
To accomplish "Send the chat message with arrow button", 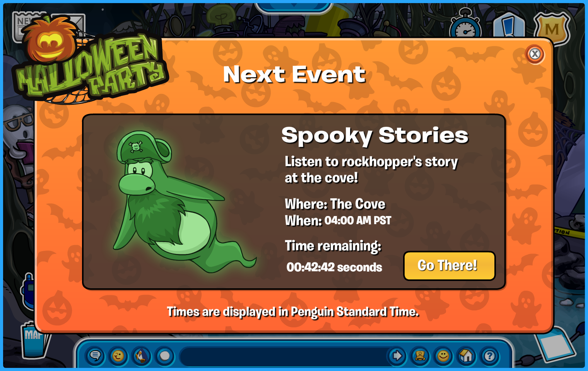I will click(397, 356).
